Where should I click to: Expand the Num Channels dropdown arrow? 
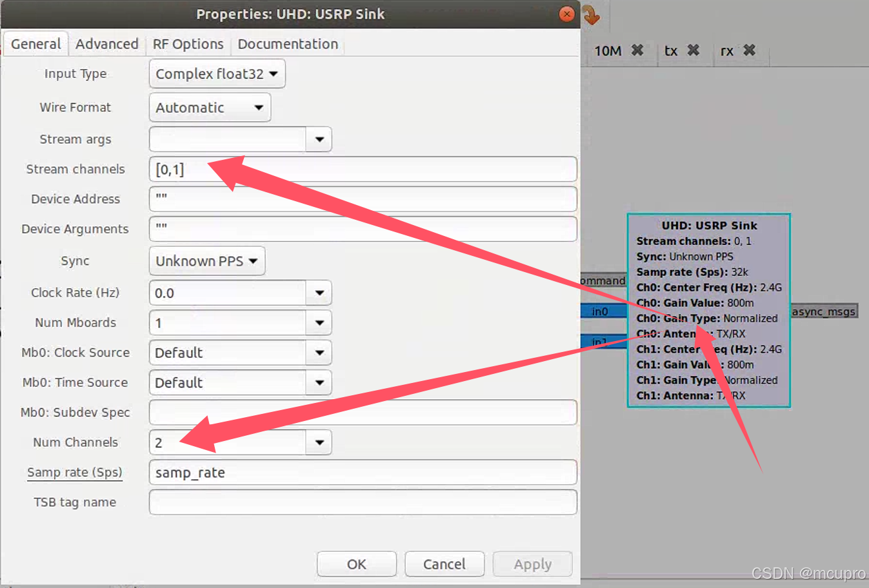[x=319, y=442]
